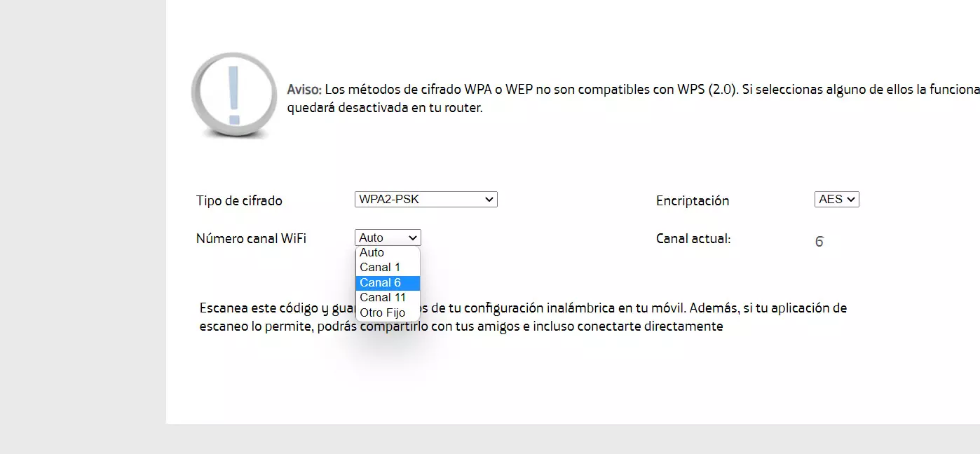
Task: Click the Canal actual label
Action: pos(693,239)
